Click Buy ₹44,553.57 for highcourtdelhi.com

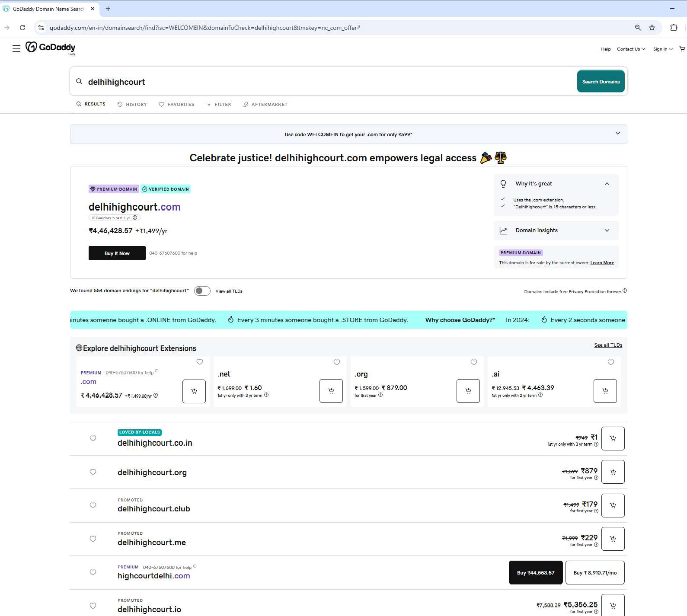coord(536,573)
